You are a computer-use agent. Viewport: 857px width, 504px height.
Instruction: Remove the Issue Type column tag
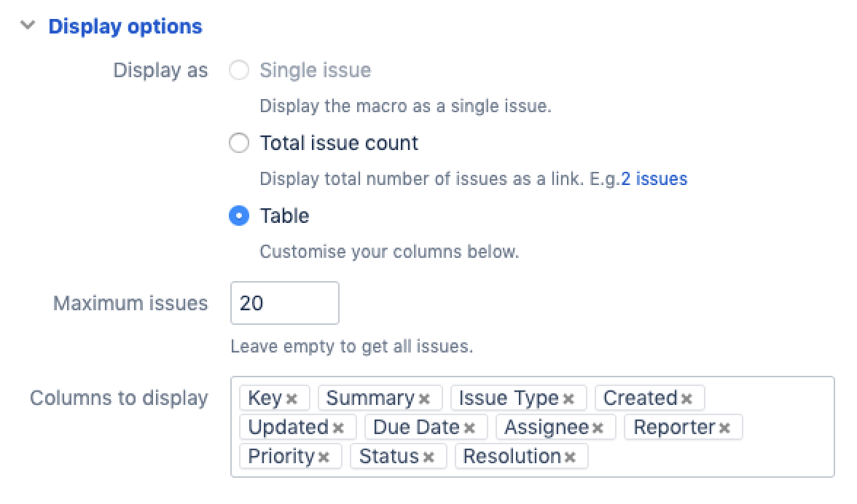tap(569, 399)
